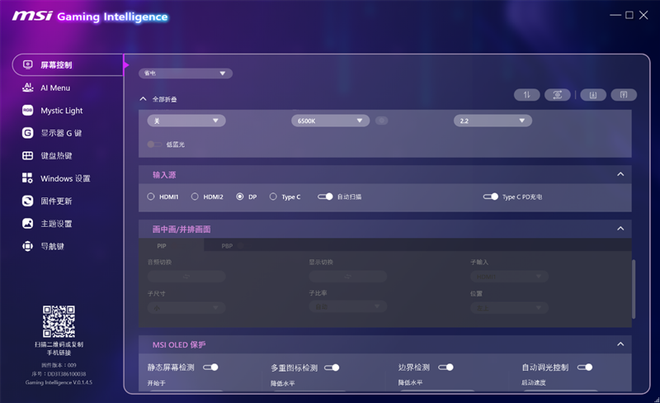The image size is (660, 403).
Task: Open the 2.2 gamma dropdown
Action: point(492,121)
